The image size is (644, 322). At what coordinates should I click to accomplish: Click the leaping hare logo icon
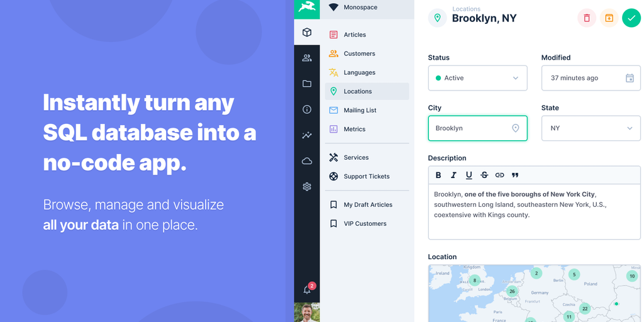(307, 7)
